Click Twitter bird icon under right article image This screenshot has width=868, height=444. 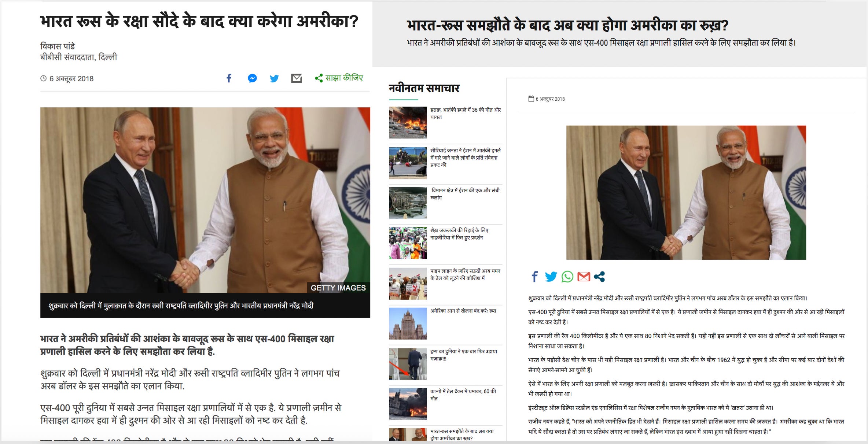tap(551, 277)
